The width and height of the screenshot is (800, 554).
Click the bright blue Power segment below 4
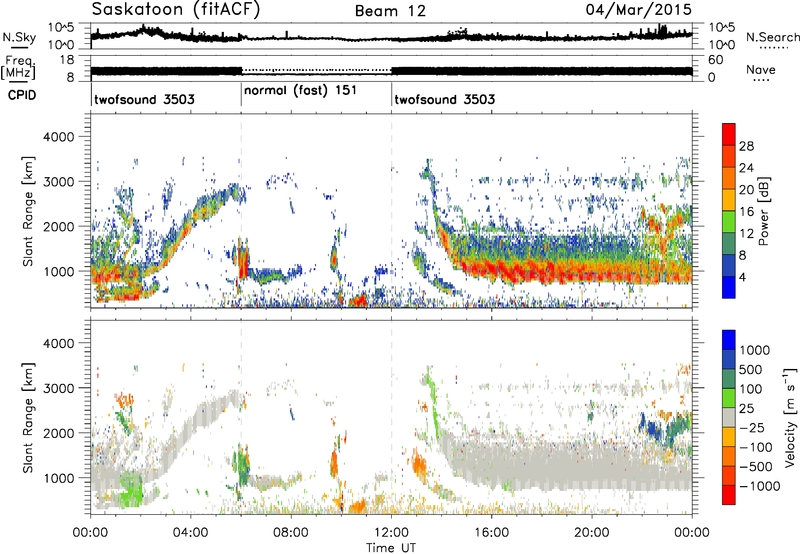pyautogui.click(x=729, y=287)
